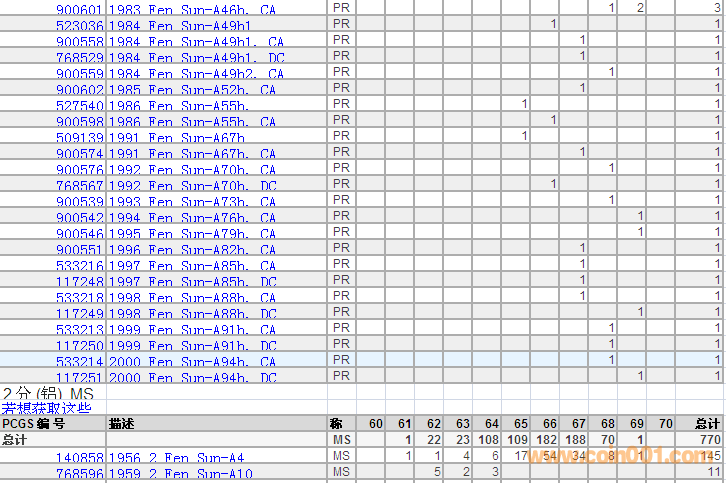
Task: Select highlighted row 533214 number
Action: point(79,361)
